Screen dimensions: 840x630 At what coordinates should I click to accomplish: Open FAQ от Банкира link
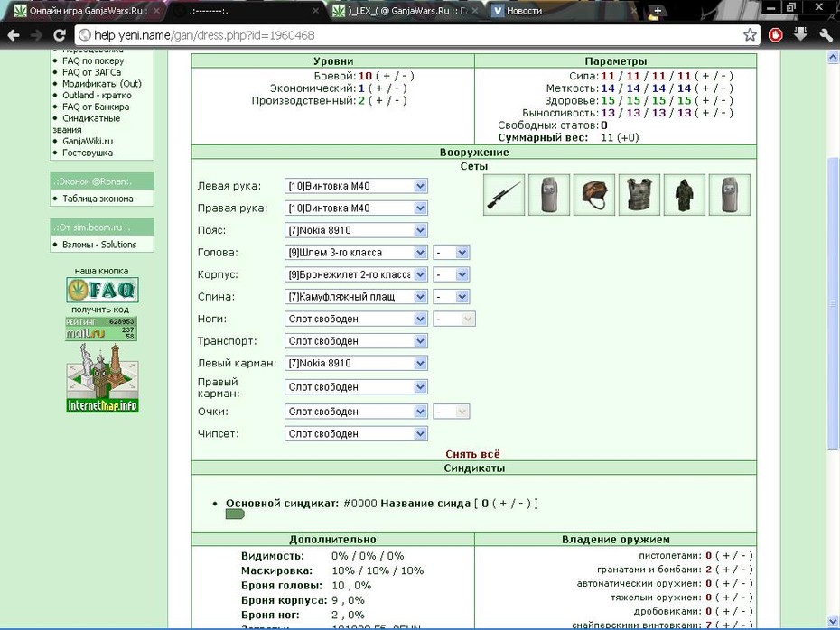[x=96, y=107]
